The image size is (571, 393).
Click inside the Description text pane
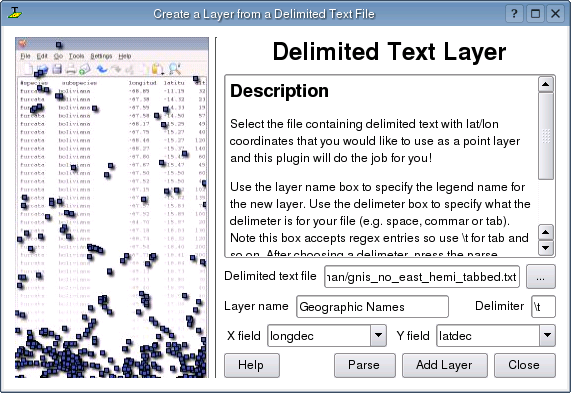coord(381,166)
